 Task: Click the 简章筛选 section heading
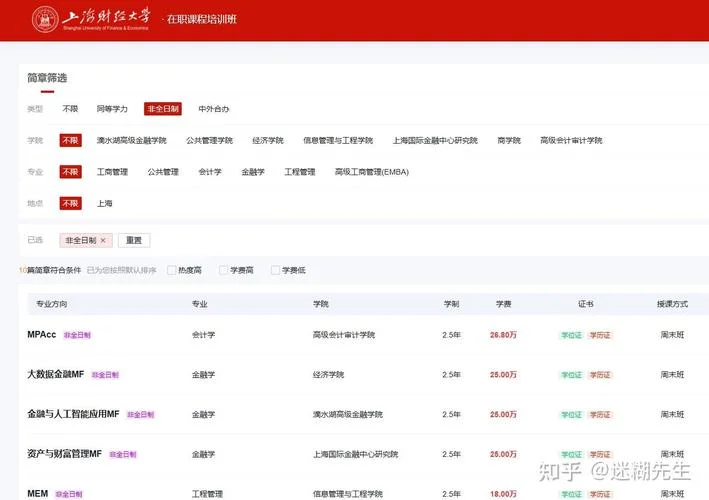(47, 78)
